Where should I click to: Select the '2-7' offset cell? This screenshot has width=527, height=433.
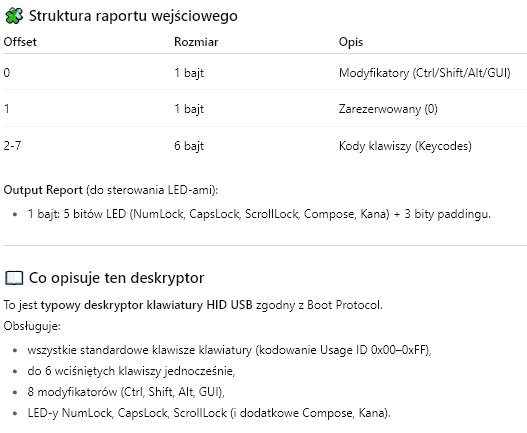point(12,146)
